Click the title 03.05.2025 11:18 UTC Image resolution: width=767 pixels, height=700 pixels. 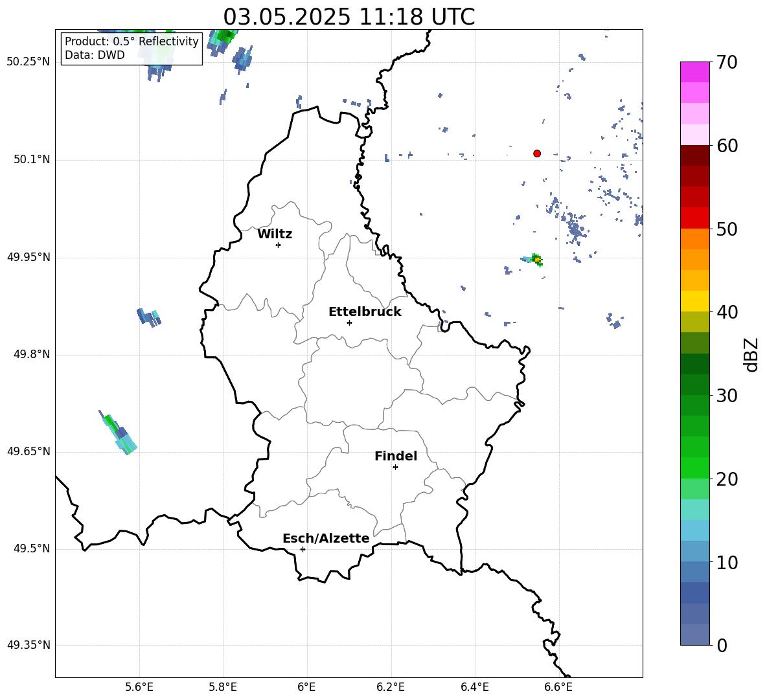tap(349, 17)
